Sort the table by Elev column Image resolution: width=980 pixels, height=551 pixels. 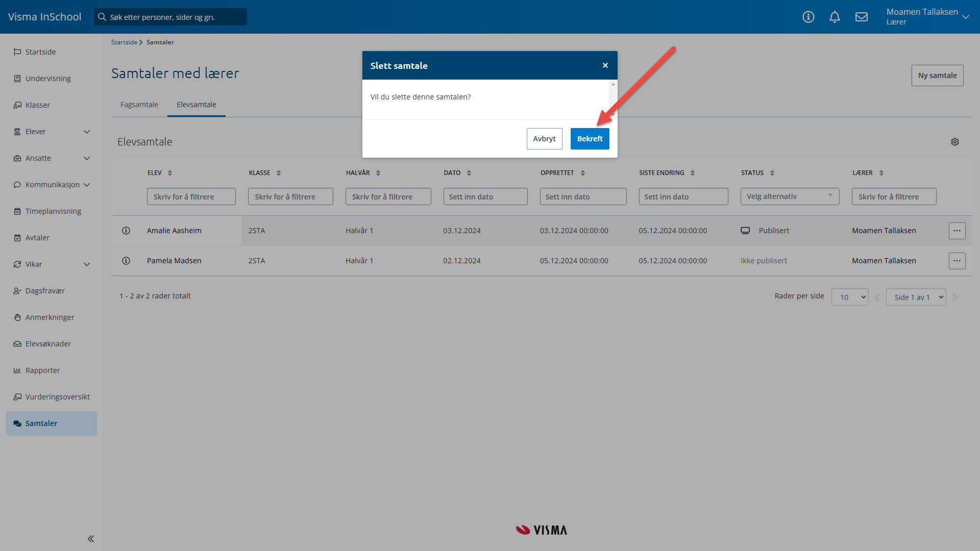click(170, 173)
